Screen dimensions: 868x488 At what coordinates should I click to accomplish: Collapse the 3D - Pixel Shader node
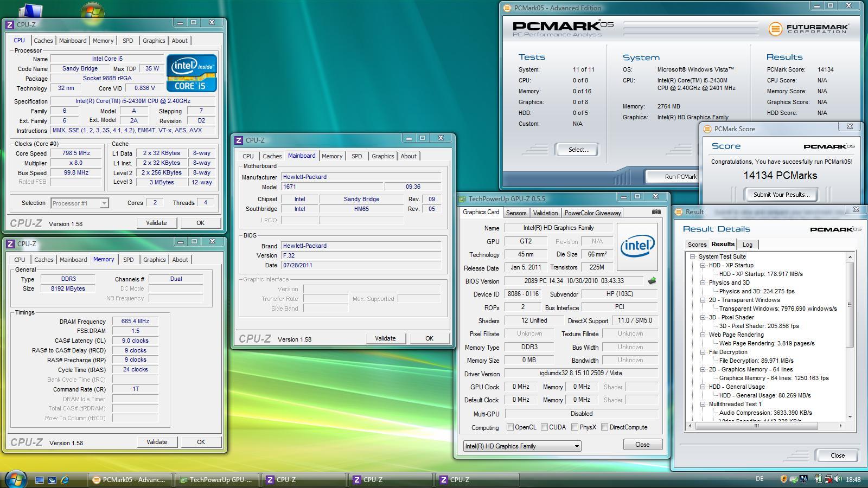coord(703,318)
